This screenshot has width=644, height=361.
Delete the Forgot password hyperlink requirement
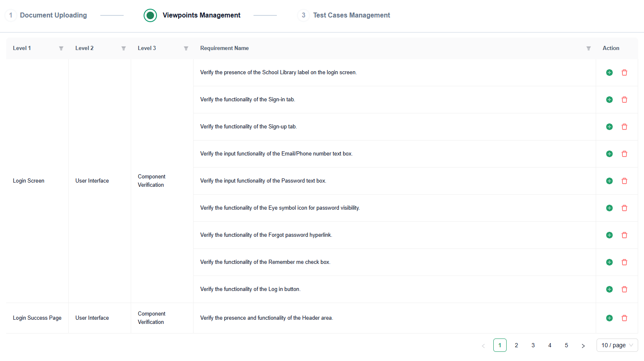[x=624, y=235]
